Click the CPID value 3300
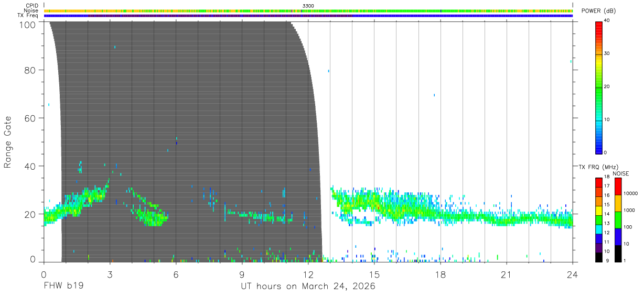 (308, 6)
